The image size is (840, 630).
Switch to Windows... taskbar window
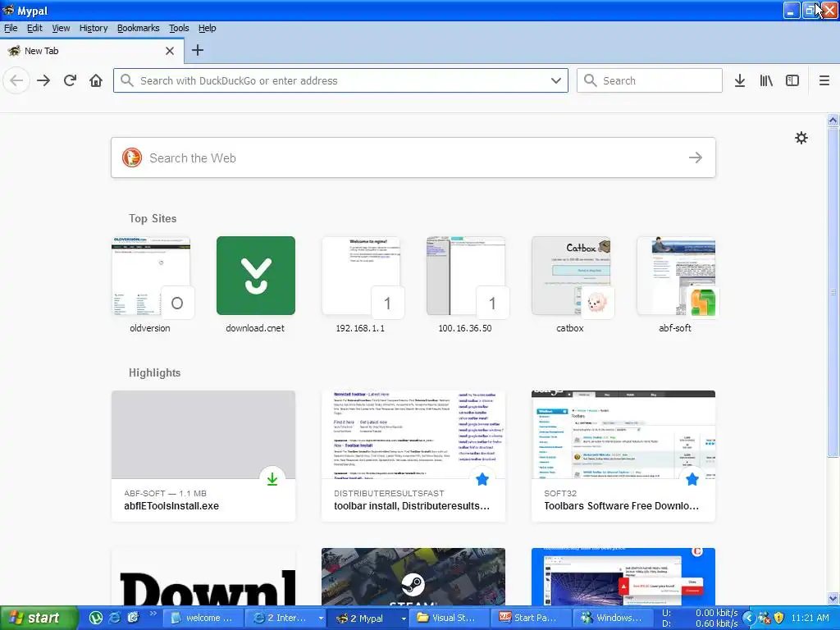tap(614, 619)
